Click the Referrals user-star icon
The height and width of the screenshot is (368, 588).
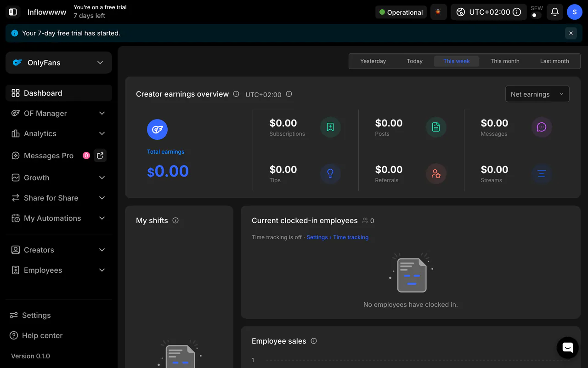pos(436,174)
